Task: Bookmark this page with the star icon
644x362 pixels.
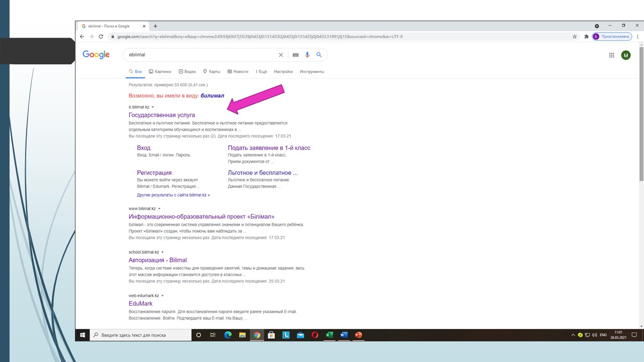Action: [x=575, y=37]
